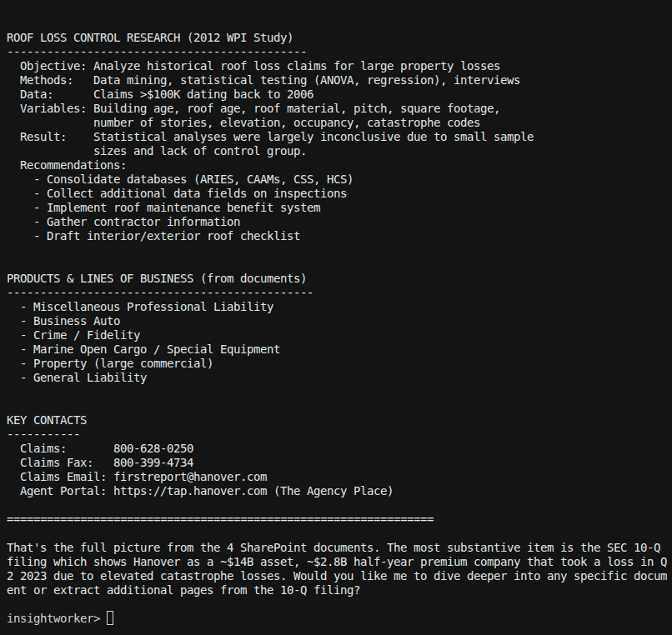Click the Objective line about roof loss claims
The image size is (672, 635).
point(260,66)
